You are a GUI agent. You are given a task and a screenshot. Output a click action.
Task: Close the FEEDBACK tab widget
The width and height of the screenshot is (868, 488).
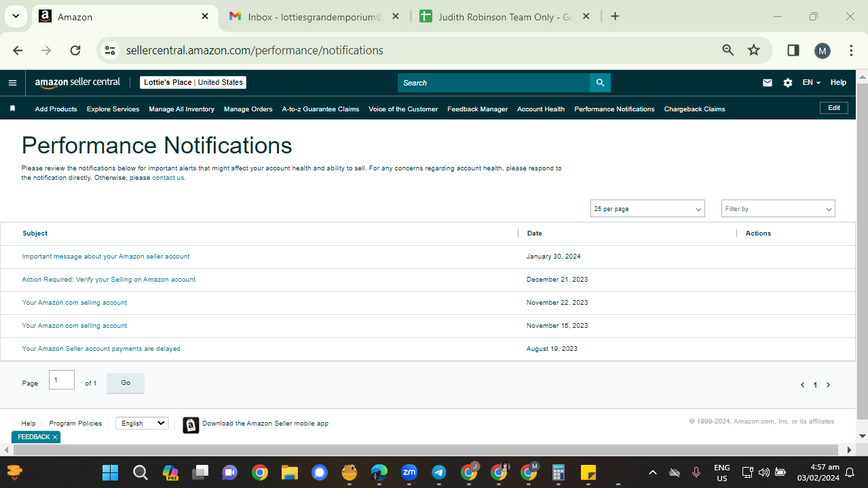[x=55, y=437]
